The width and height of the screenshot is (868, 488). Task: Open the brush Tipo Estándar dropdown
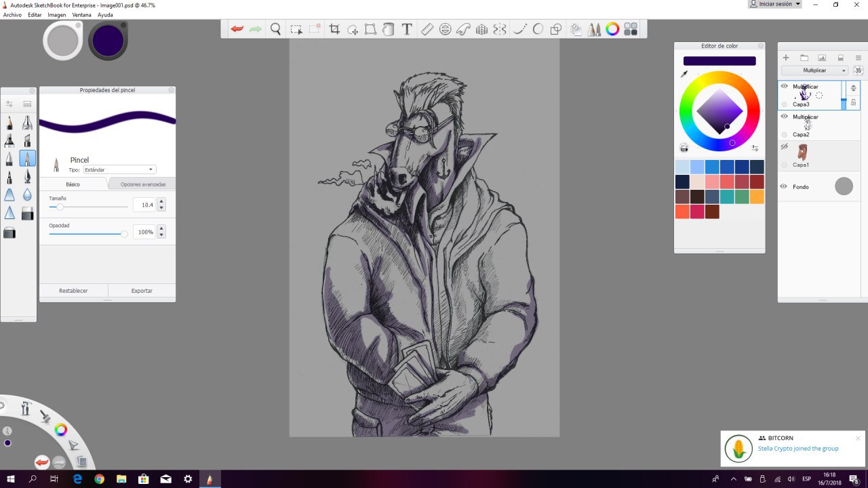pyautogui.click(x=119, y=169)
